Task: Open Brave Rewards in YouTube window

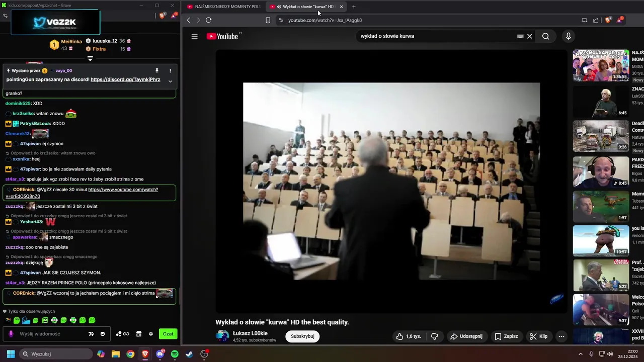Action: tap(619, 20)
